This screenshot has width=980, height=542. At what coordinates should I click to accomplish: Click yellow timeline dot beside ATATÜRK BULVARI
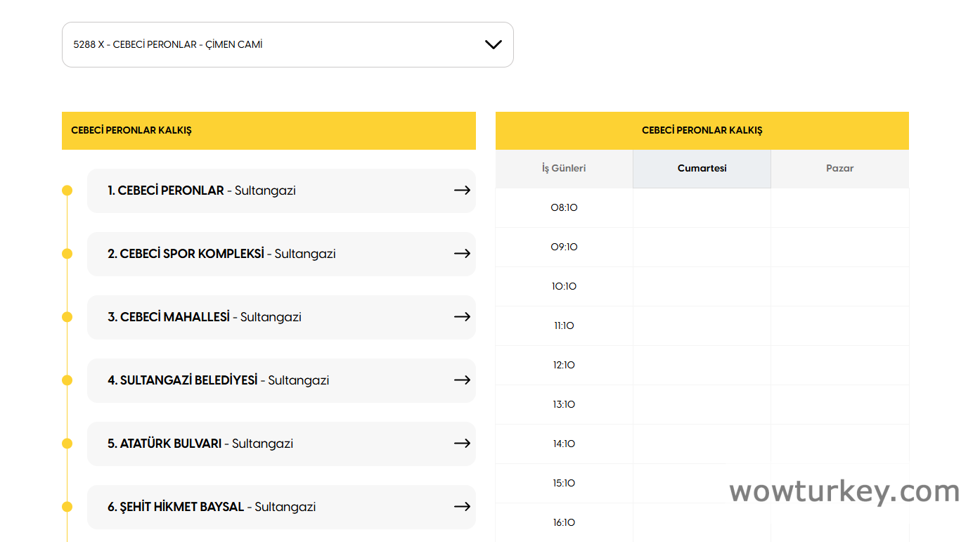coord(67,444)
